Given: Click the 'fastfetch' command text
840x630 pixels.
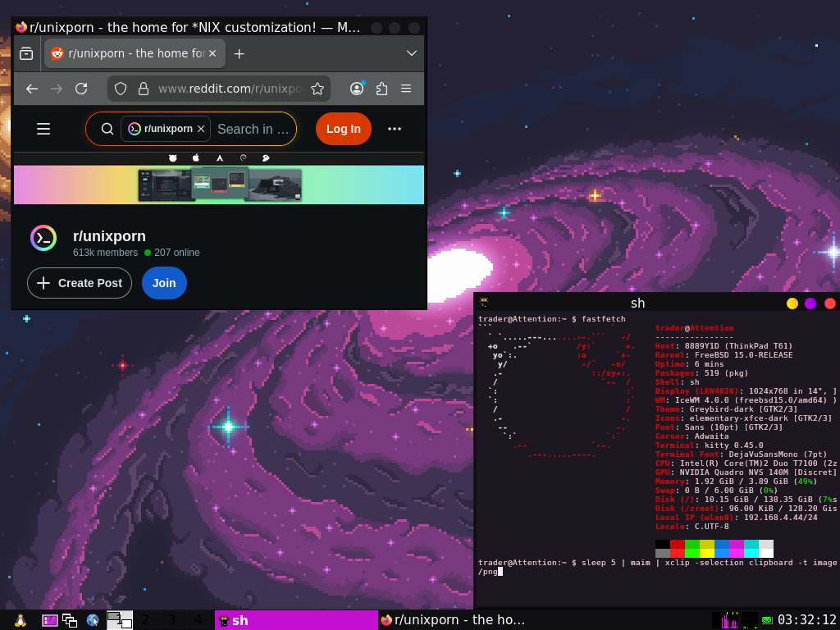Looking at the screenshot, I should [x=603, y=319].
